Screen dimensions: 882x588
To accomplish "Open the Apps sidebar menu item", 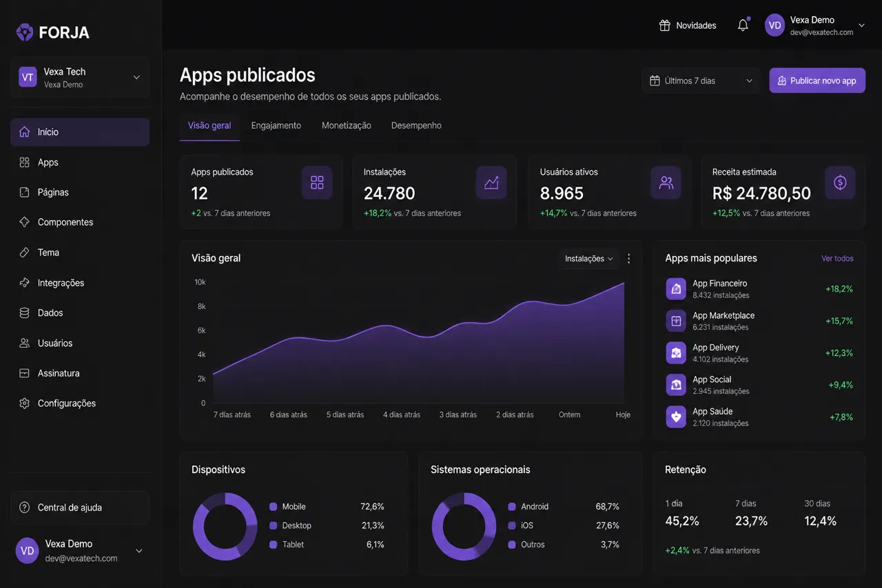I will [80, 162].
